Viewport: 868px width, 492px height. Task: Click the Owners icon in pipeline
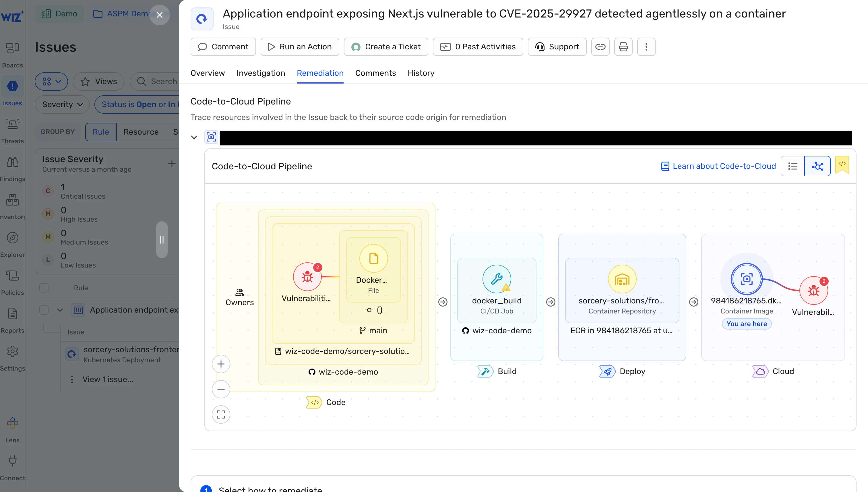point(240,292)
